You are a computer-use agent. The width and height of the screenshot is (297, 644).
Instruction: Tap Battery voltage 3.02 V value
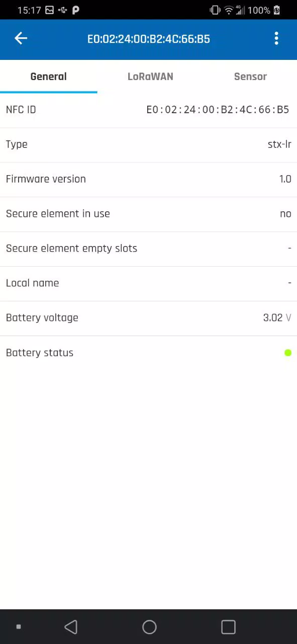(277, 318)
